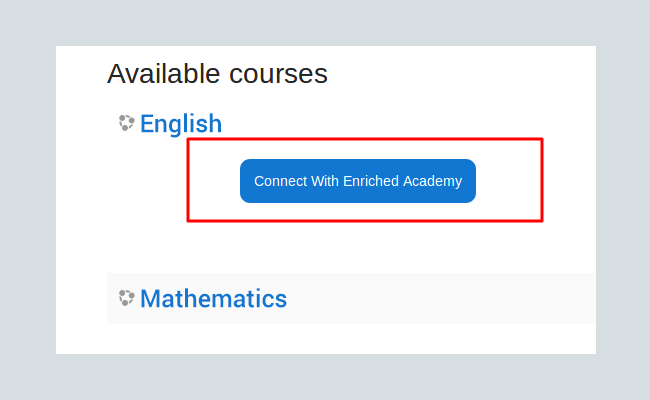Viewport: 650px width, 400px height.
Task: Go to the Mathematics course page
Action: [x=213, y=298]
